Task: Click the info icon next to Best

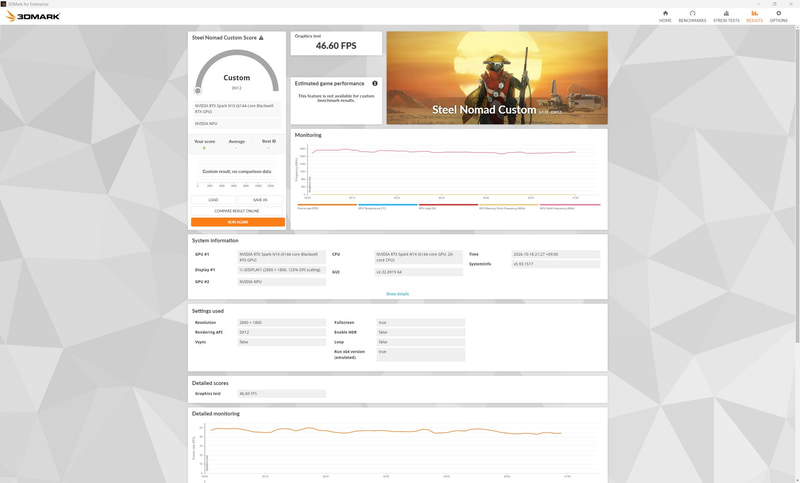Action: pos(274,141)
